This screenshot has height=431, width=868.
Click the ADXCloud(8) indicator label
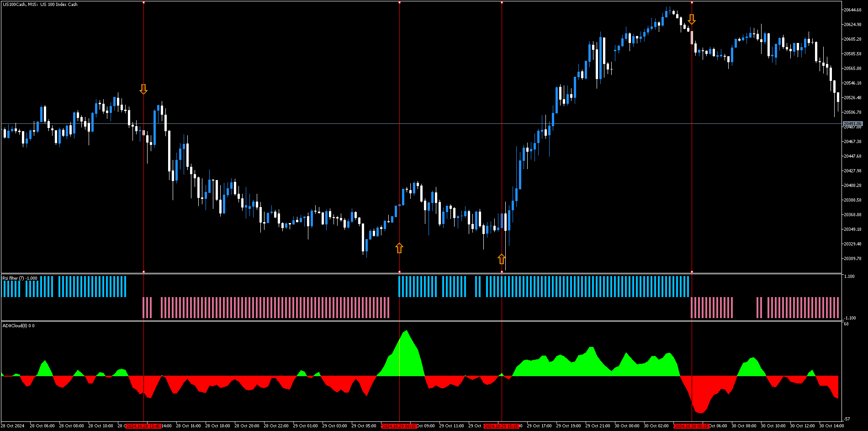pyautogui.click(x=18, y=326)
